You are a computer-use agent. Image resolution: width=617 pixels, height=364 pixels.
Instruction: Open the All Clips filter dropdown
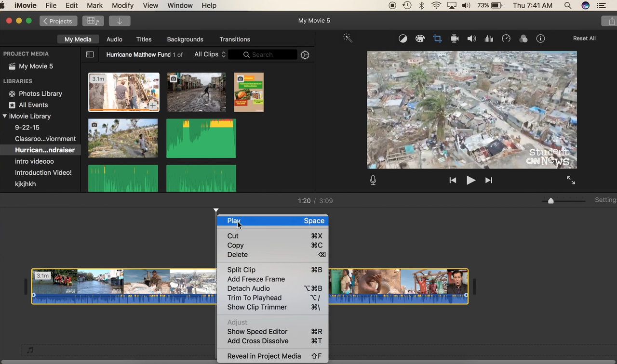[x=209, y=54]
